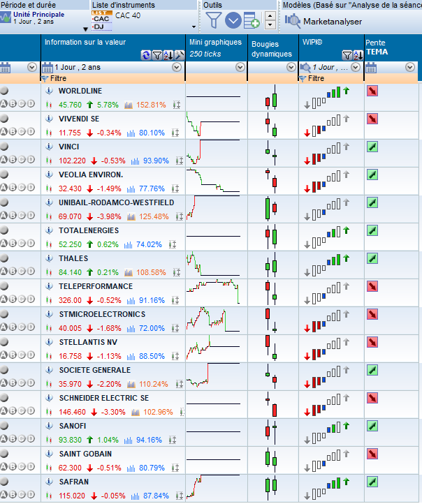
Task: Click the info icon next to WORLDLINE
Action: [x=49, y=91]
